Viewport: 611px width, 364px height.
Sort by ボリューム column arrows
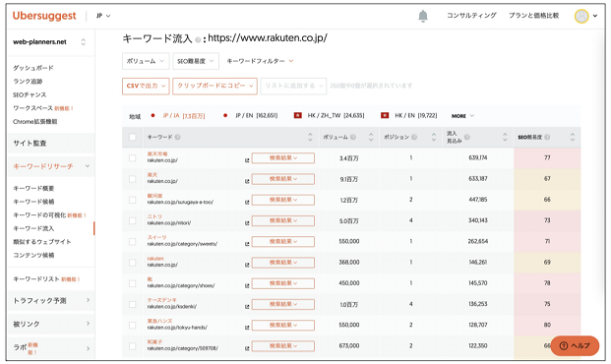tap(371, 137)
